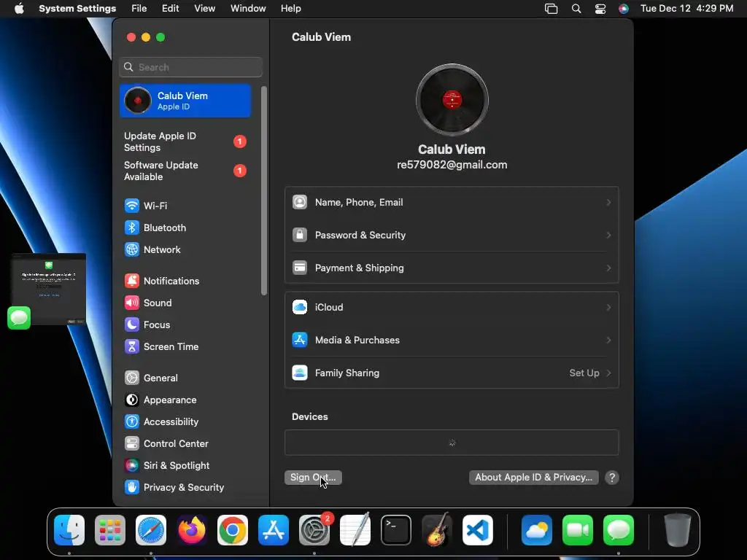
Task: Open App Store from the Dock
Action: pyautogui.click(x=274, y=530)
